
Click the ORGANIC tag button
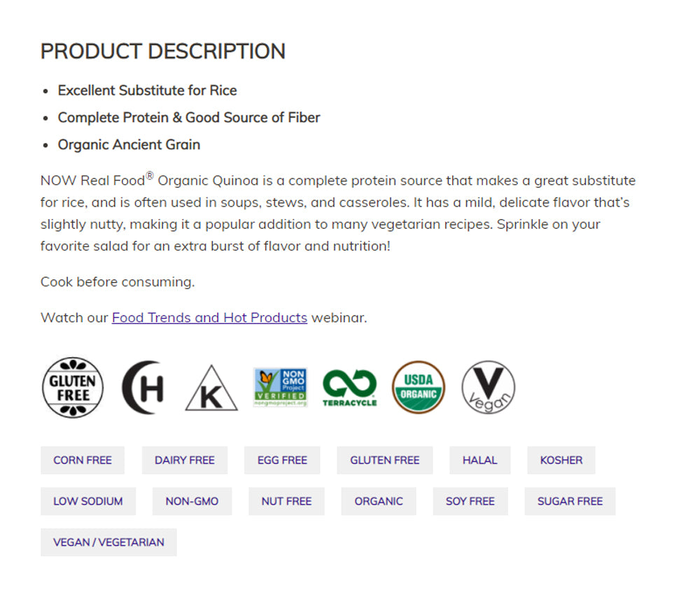coord(379,501)
